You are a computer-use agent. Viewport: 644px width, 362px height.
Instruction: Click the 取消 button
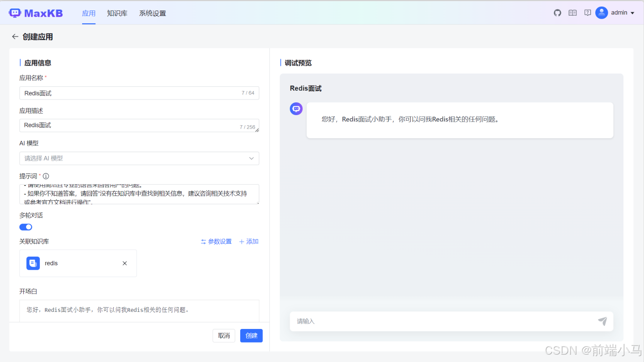(224, 336)
